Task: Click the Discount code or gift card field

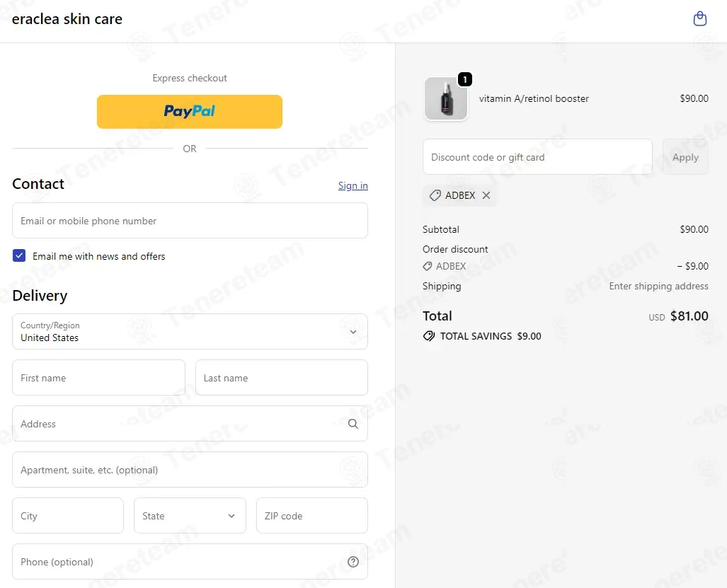Action: click(537, 157)
